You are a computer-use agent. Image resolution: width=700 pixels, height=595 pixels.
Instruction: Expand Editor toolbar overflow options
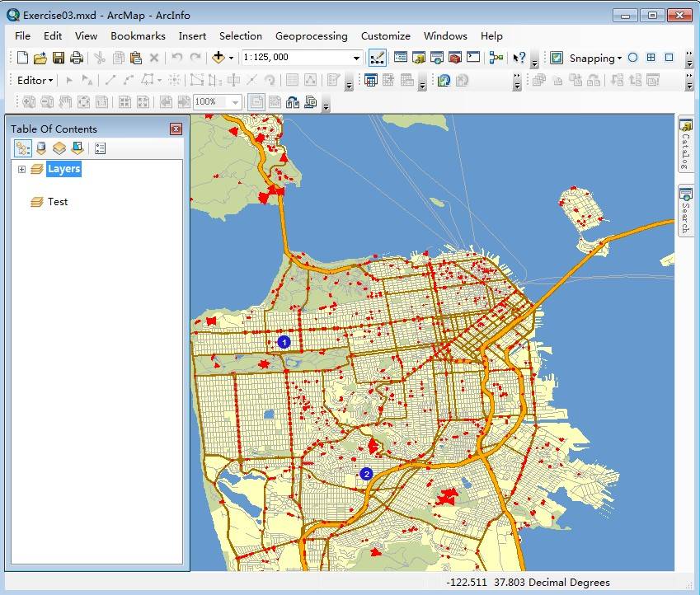350,82
